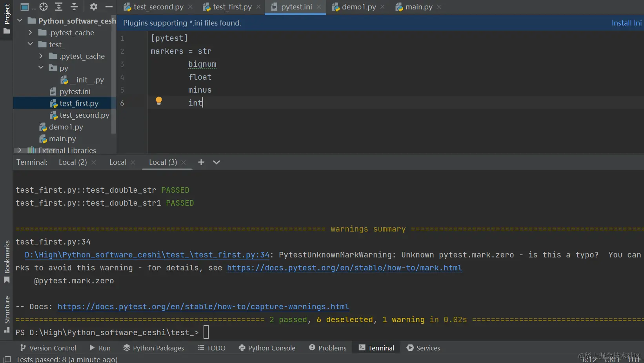Collapse all items in Project tree
The width and height of the screenshot is (644, 363).
point(74,7)
